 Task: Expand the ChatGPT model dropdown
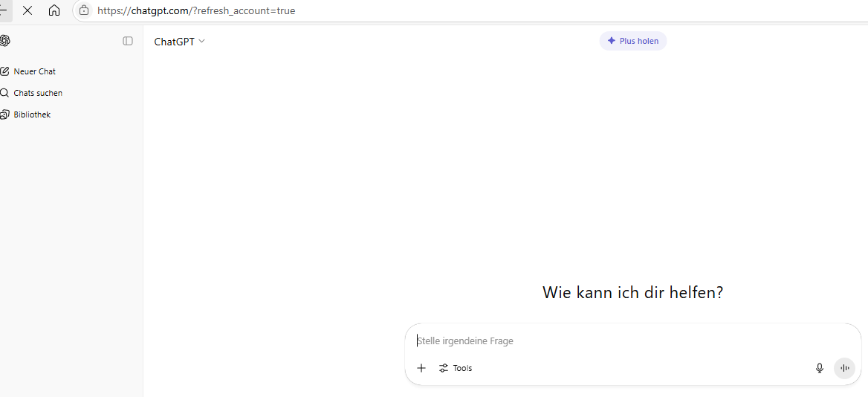(179, 42)
